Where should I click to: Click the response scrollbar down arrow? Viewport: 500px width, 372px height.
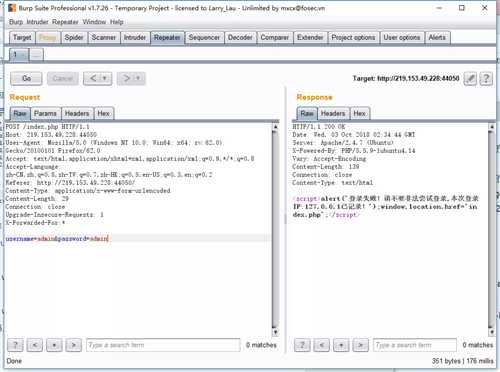click(491, 332)
